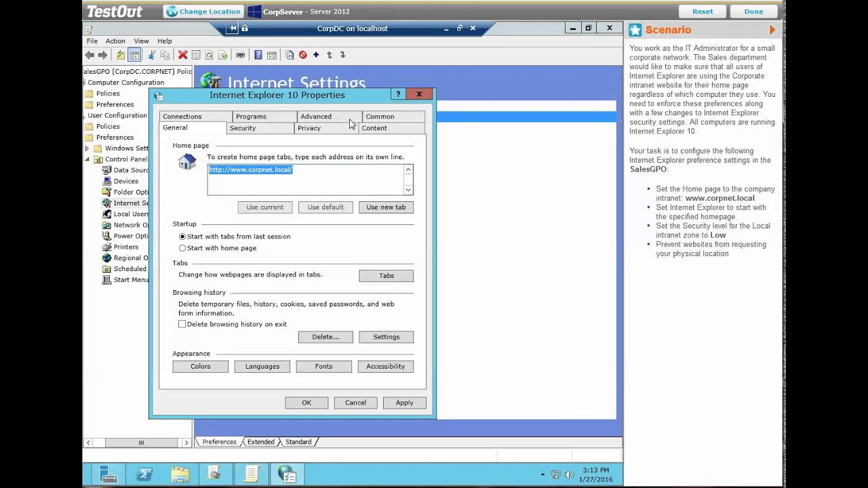868x488 pixels.
Task: Show hidden tray icons arrow
Action: pyautogui.click(x=542, y=474)
